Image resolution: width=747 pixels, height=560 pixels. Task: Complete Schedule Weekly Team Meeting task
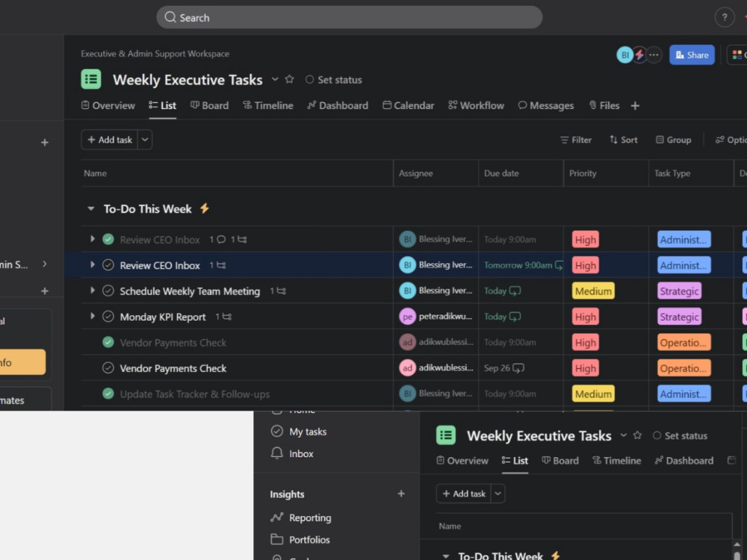108,291
